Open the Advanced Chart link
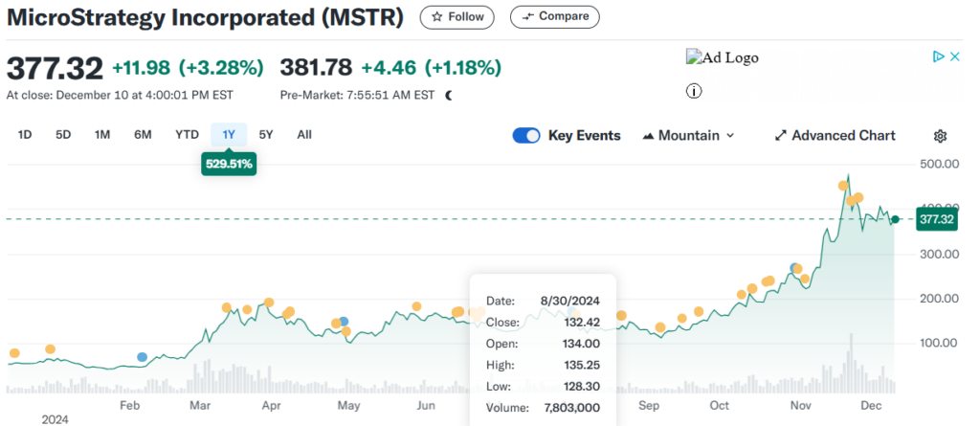Screen dimensions: 980x426 pos(835,136)
